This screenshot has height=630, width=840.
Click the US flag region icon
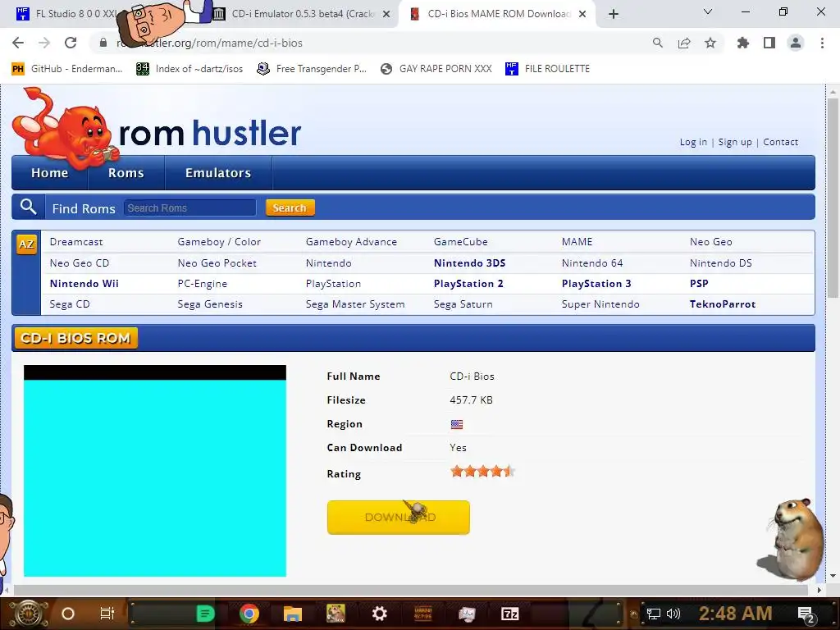456,424
